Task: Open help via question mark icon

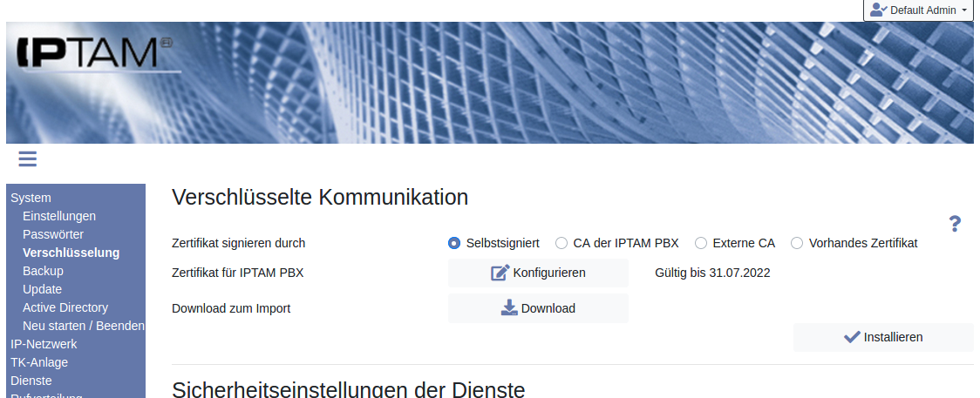Action: point(955,224)
